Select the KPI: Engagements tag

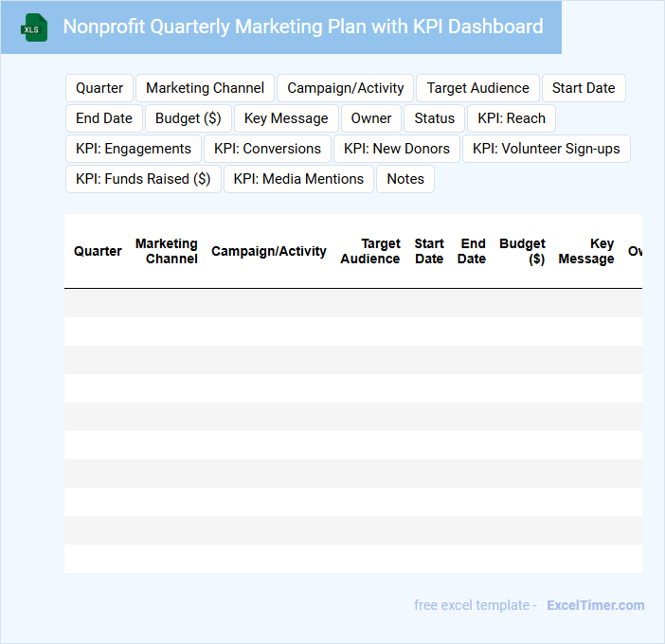(134, 149)
